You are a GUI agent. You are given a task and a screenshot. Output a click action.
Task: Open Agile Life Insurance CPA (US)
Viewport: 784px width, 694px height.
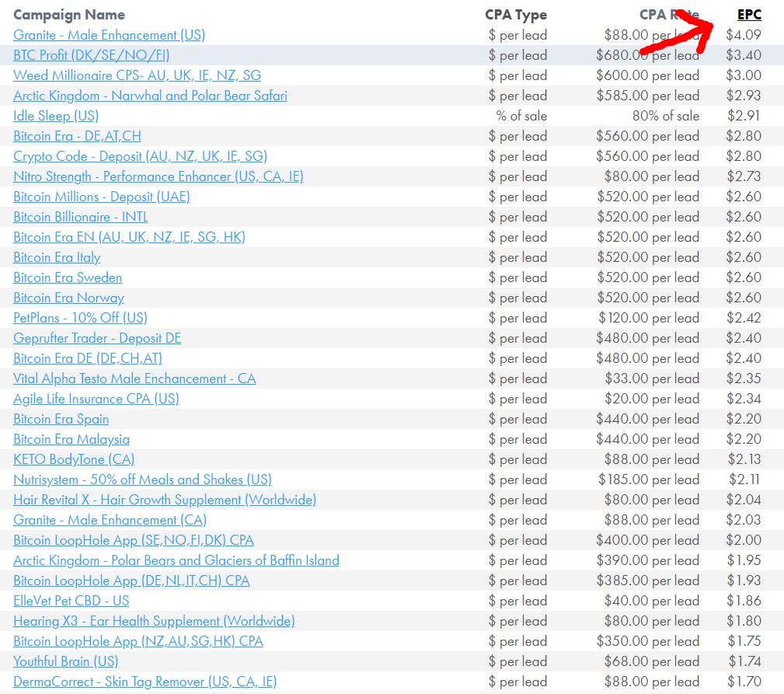click(x=96, y=399)
